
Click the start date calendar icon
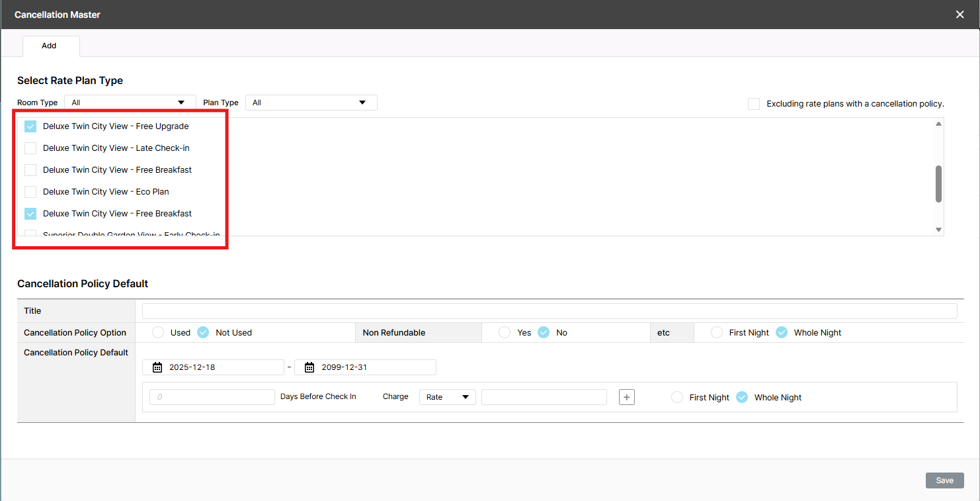[x=157, y=367]
